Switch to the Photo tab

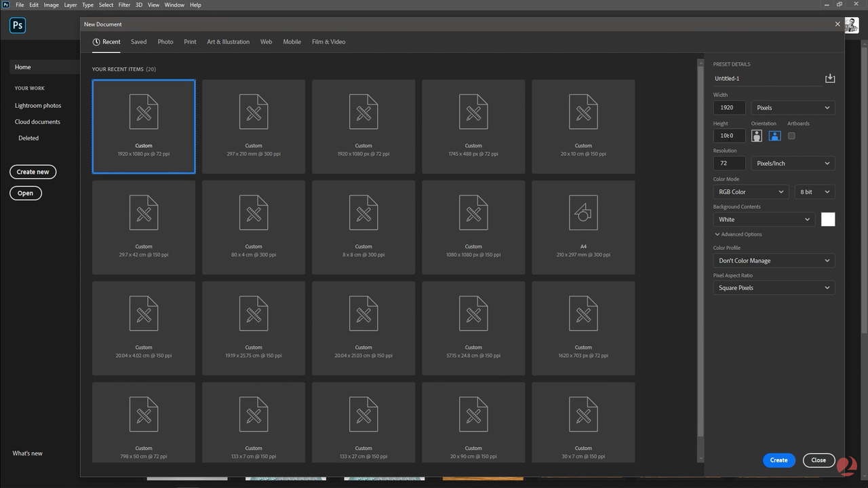(165, 42)
